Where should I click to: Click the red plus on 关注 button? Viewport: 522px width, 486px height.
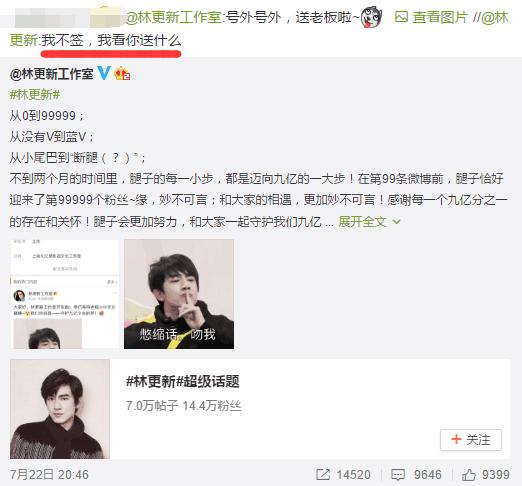(456, 439)
